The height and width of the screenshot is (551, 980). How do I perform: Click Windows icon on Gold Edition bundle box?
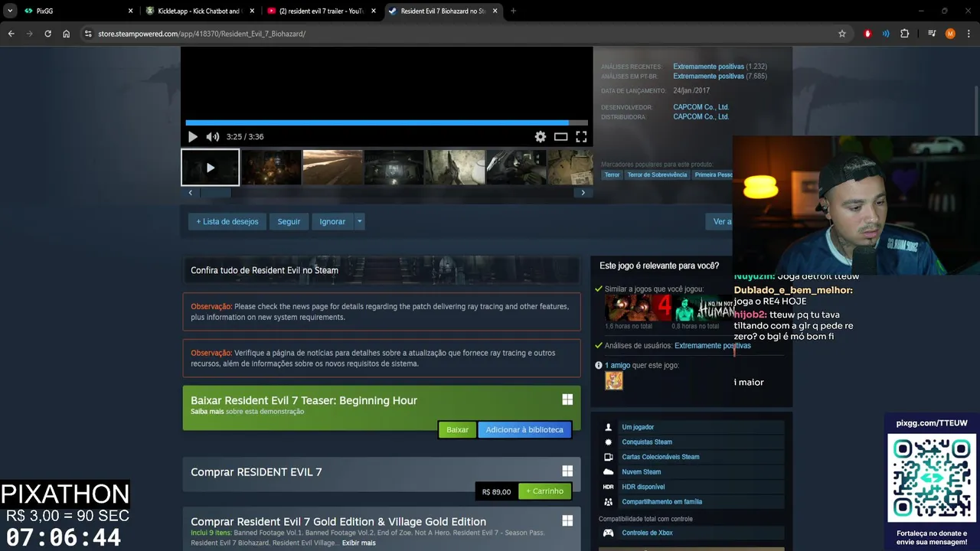pyautogui.click(x=567, y=520)
